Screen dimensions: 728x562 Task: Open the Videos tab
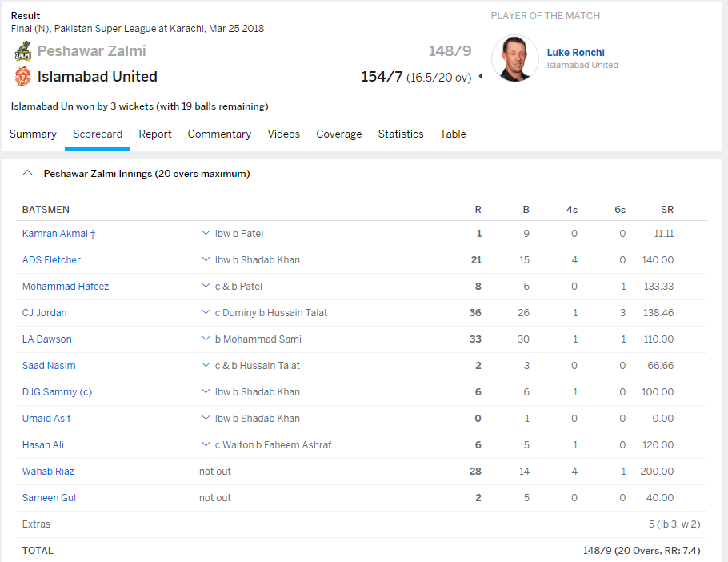coord(284,134)
